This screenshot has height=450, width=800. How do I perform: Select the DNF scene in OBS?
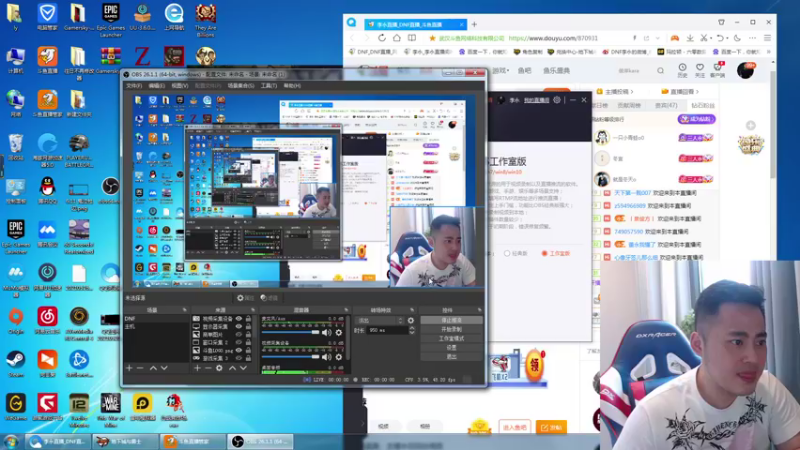point(156,319)
